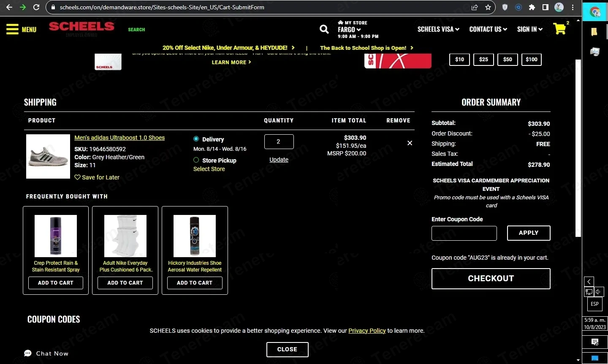Screen dimensions: 608x364
Task: Open the shopping cart icon
Action: tap(559, 29)
